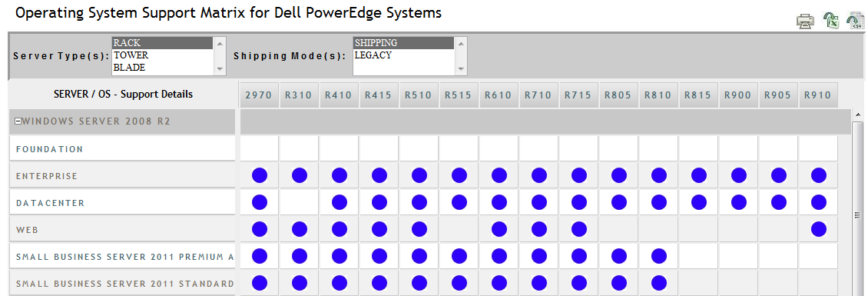Open the R310 column header
The height and width of the screenshot is (296, 868).
click(299, 95)
